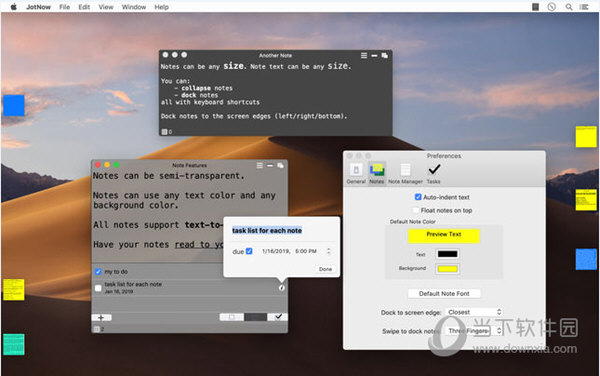The width and height of the screenshot is (600, 376).
Task: Open the File menu
Action: 64,7
